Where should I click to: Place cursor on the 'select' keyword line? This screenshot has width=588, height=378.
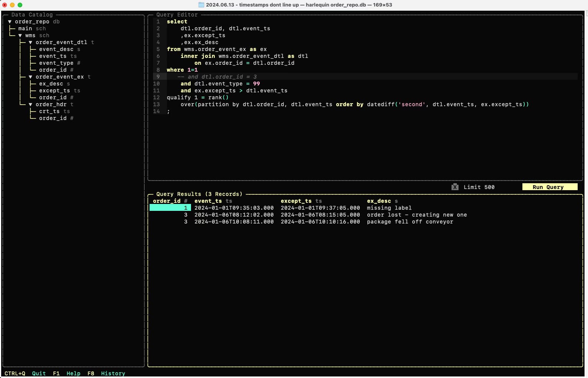click(x=177, y=22)
